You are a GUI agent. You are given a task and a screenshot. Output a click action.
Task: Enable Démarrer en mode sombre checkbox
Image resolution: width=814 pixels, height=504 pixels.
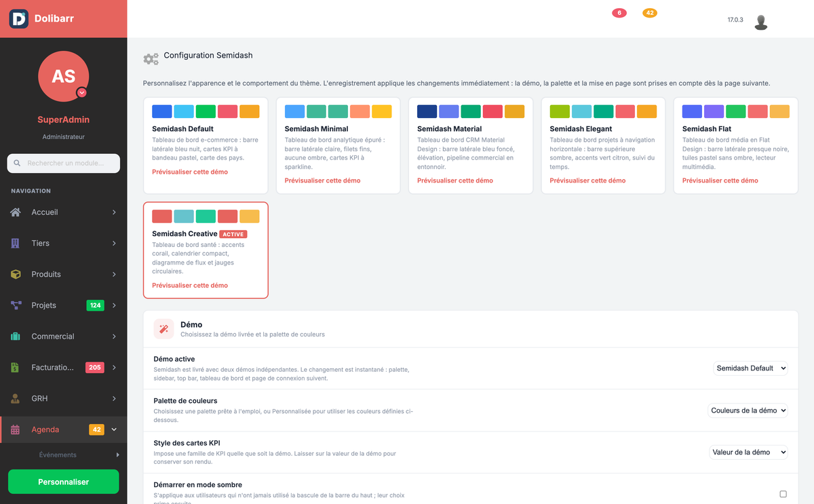pyautogui.click(x=783, y=494)
